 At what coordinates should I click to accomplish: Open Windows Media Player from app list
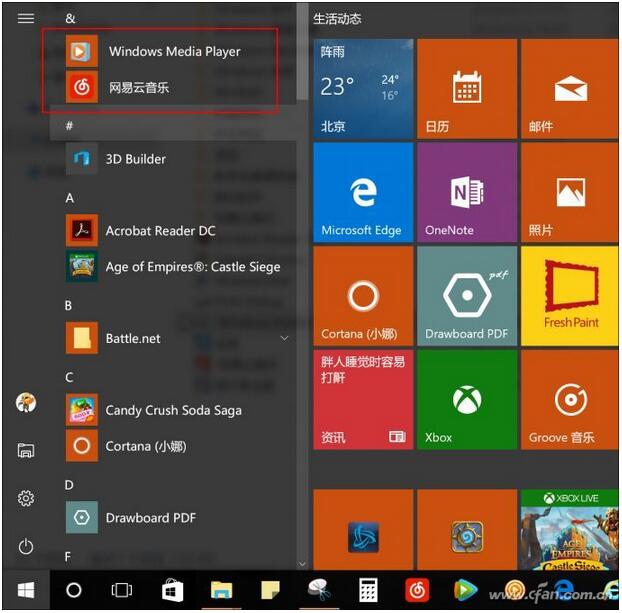coord(173,51)
